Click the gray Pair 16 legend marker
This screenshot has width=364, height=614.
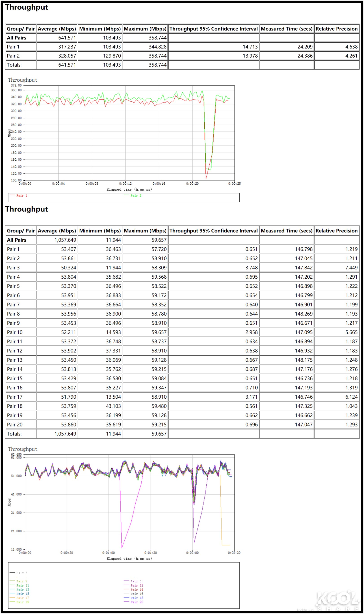pos(127,593)
